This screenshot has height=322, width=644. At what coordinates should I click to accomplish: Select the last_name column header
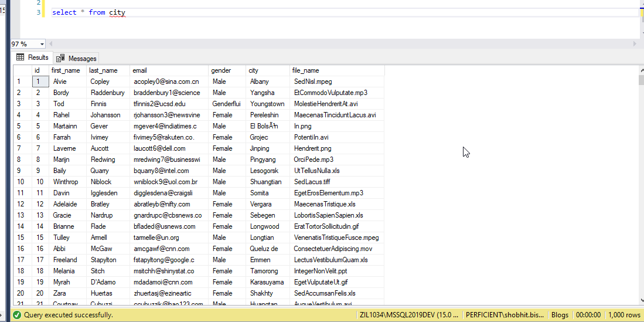tap(108, 71)
